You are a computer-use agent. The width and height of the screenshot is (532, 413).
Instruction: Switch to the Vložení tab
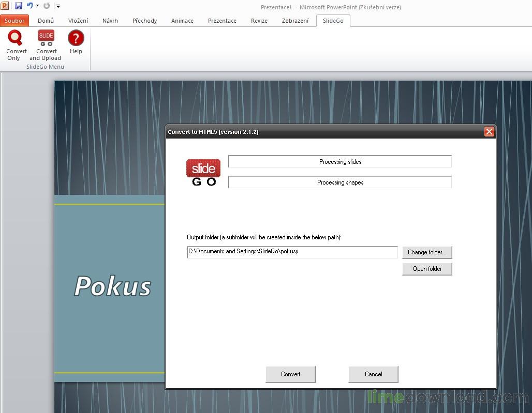[x=78, y=21]
